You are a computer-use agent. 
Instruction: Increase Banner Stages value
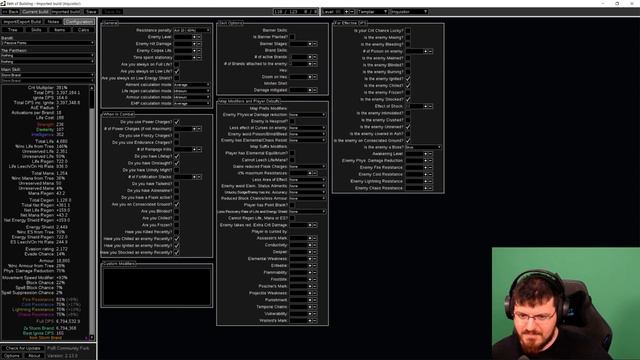[x=310, y=44]
